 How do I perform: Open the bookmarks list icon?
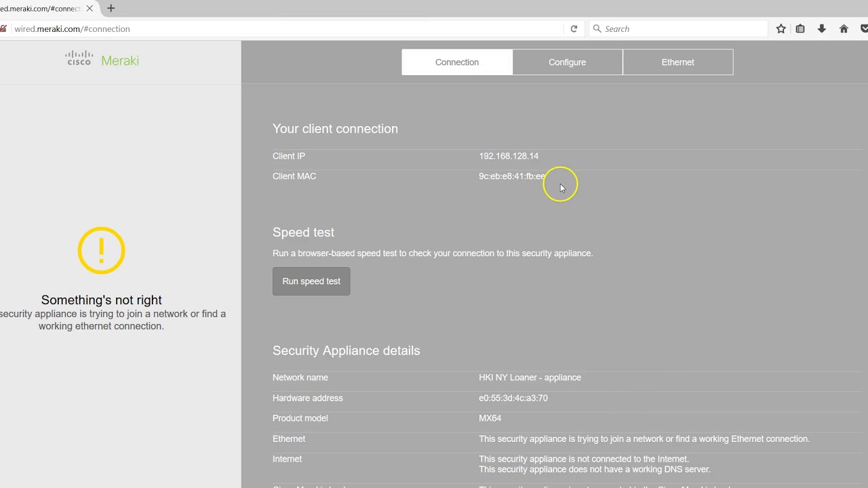coord(800,28)
